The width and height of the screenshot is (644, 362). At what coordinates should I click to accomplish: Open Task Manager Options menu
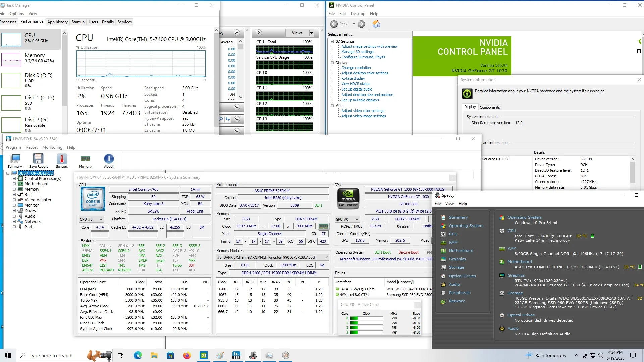coord(17,14)
